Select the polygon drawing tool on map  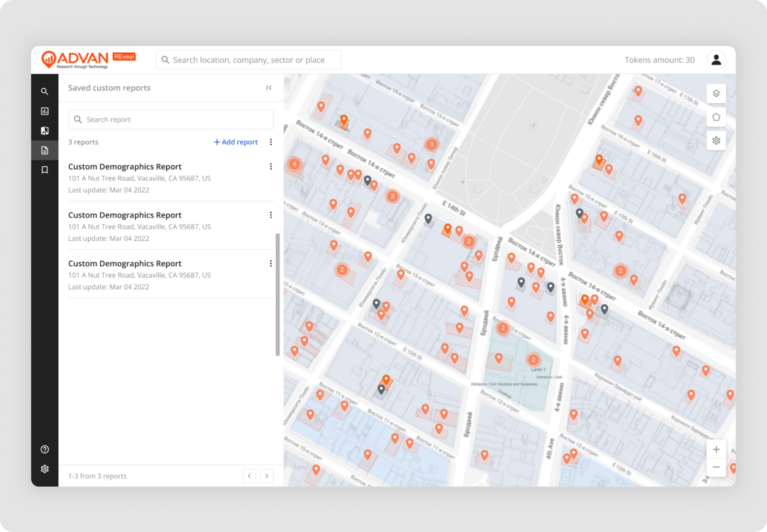[x=716, y=117]
